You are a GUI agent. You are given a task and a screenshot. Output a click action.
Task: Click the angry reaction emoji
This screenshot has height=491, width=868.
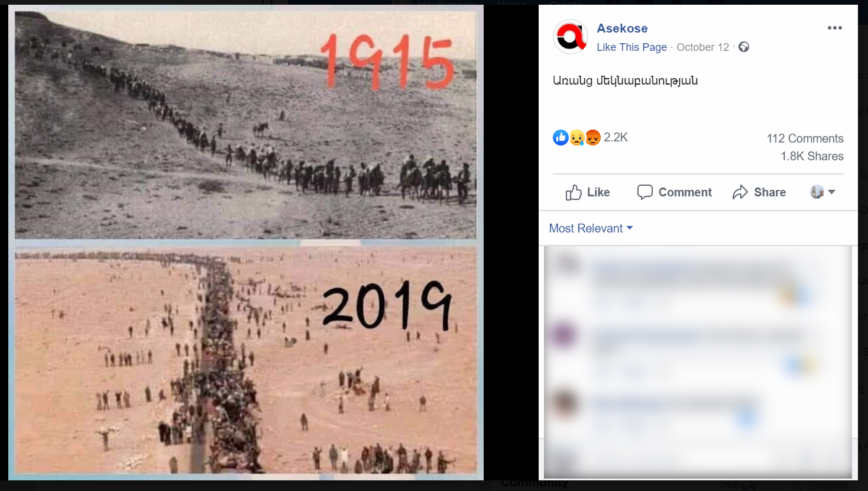pyautogui.click(x=593, y=138)
